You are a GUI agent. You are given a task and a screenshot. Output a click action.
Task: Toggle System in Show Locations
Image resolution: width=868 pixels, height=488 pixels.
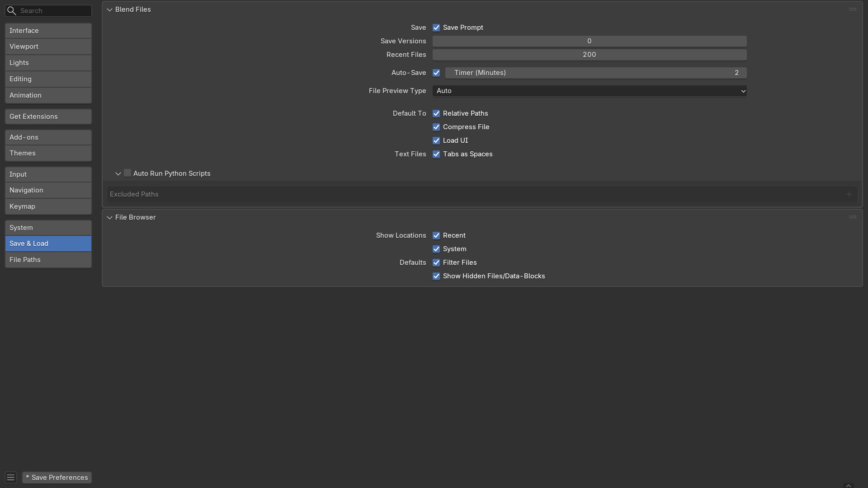point(436,249)
